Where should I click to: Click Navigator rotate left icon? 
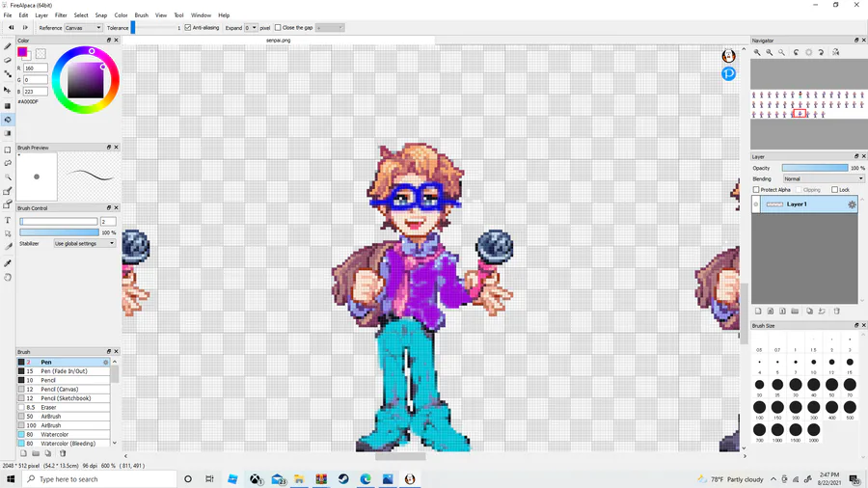coord(796,52)
